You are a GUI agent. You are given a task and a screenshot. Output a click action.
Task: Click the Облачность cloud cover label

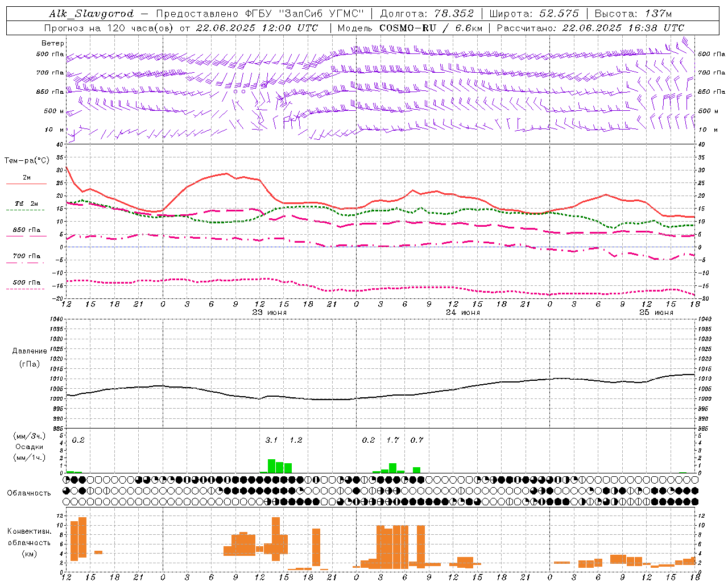(29, 493)
